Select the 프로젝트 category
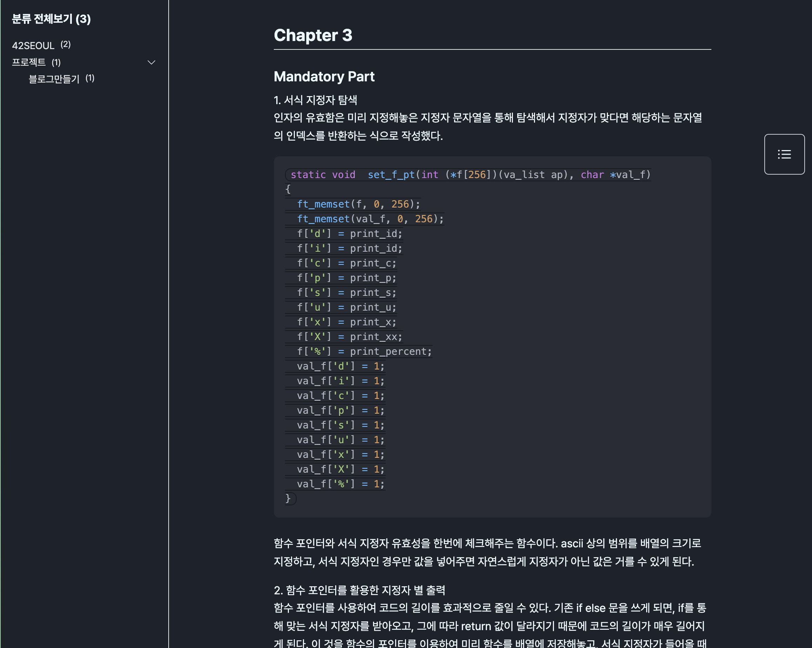The height and width of the screenshot is (648, 812). point(29,62)
